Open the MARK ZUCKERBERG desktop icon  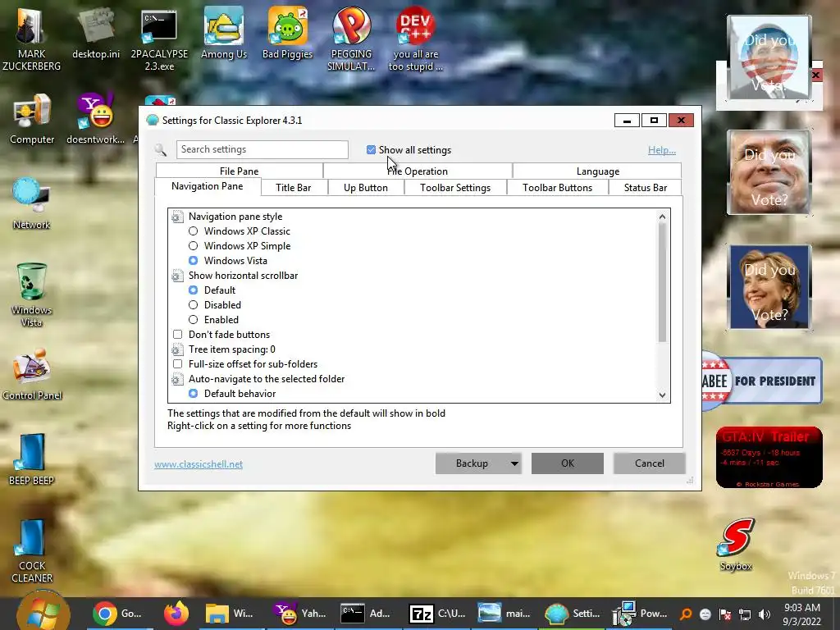[x=31, y=39]
